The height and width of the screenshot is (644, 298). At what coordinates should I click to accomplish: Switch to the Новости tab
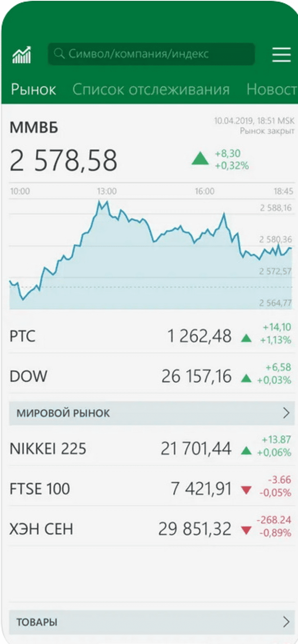[272, 90]
